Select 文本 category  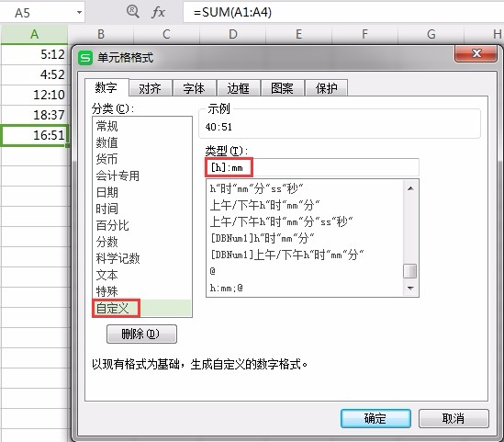point(141,275)
